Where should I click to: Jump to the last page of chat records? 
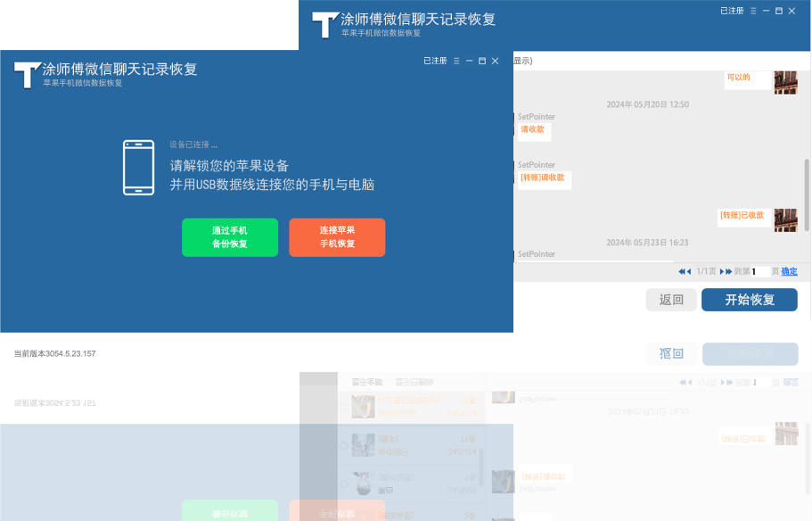tap(729, 271)
